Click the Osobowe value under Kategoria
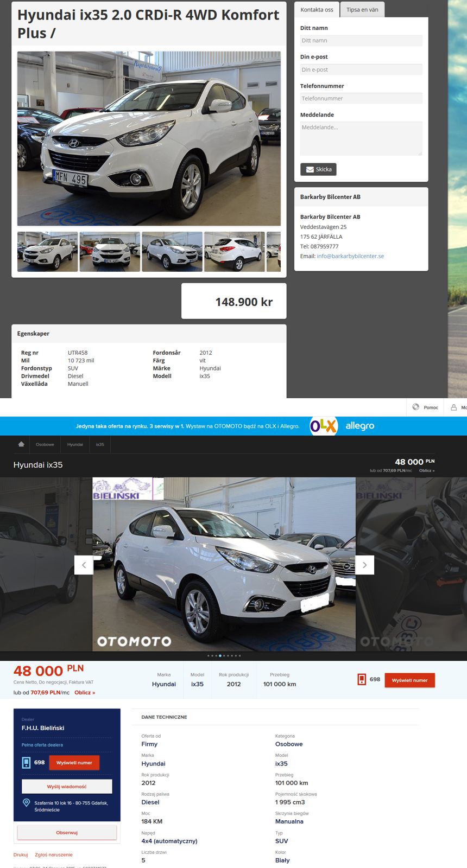467x868 pixels. (289, 744)
